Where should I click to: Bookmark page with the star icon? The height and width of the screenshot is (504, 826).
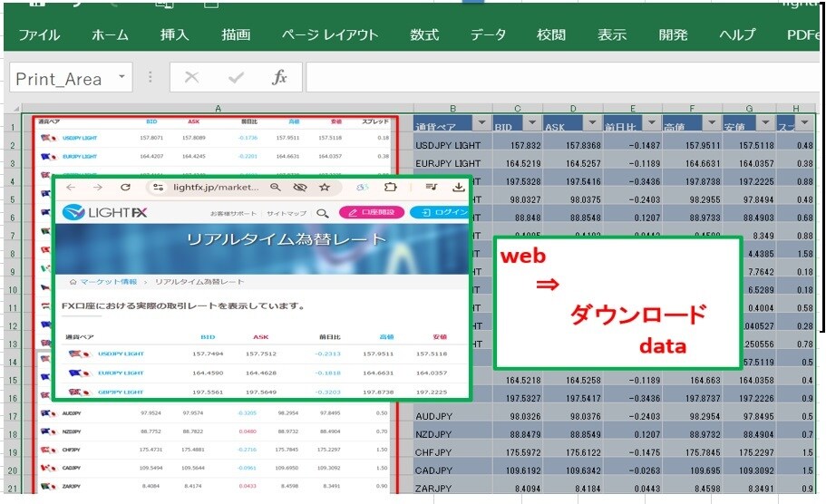(325, 187)
